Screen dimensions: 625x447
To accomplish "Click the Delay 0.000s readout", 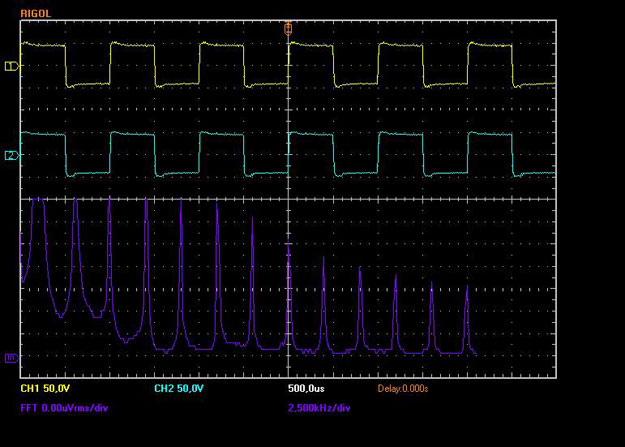I will tap(403, 388).
